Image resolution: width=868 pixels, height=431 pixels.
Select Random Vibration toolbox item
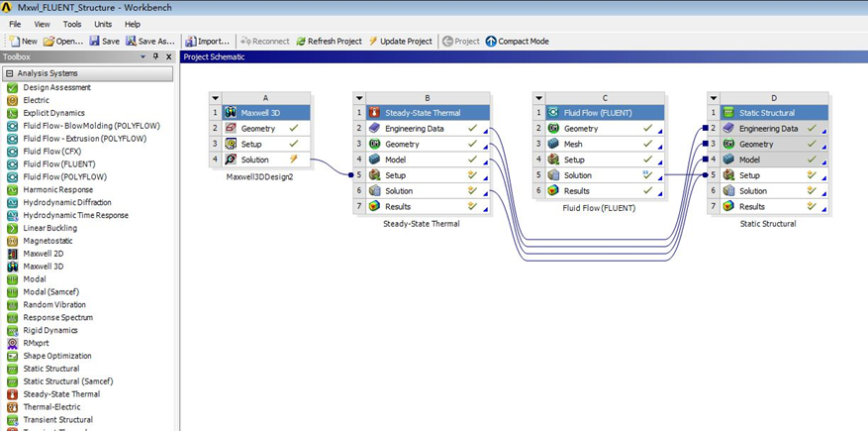pos(54,305)
